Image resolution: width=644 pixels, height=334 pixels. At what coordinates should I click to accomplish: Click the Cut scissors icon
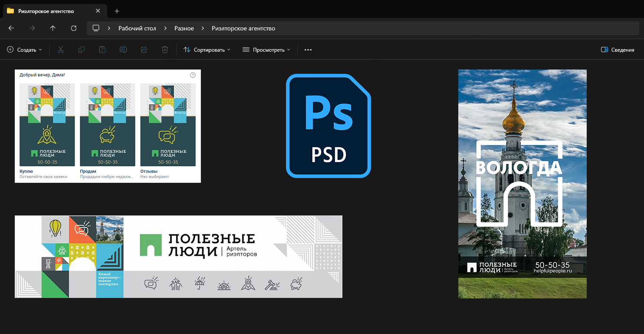point(61,50)
